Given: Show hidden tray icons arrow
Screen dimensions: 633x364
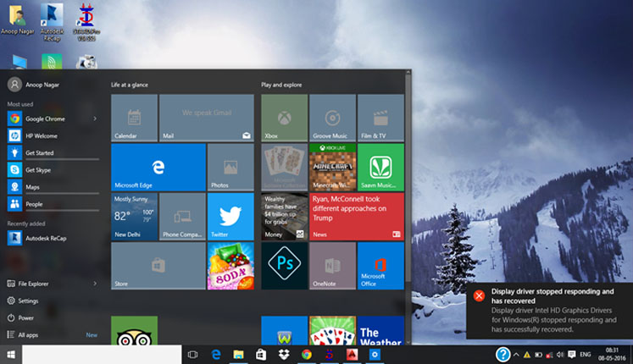Looking at the screenshot, I should [516, 355].
